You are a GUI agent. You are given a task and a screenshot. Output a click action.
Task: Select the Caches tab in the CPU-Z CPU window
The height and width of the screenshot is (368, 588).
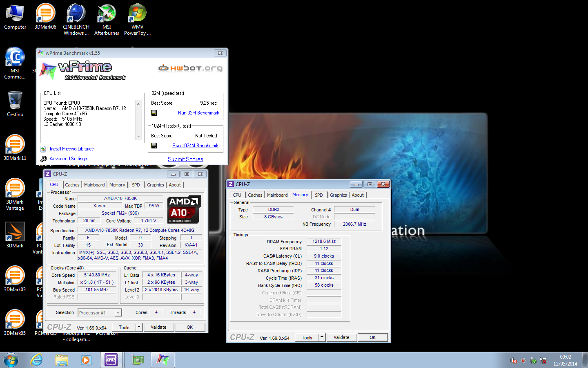72,185
